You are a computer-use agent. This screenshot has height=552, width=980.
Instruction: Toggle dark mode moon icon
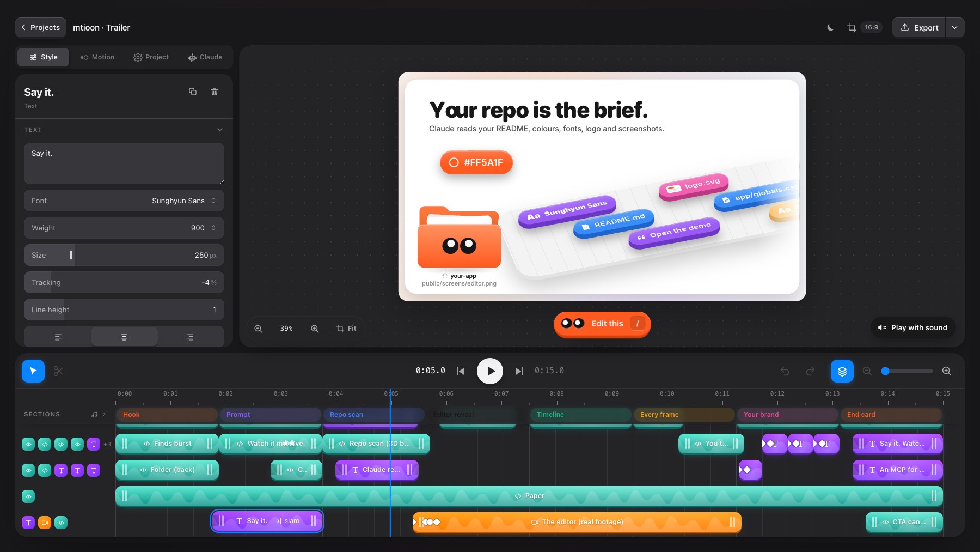(830, 27)
